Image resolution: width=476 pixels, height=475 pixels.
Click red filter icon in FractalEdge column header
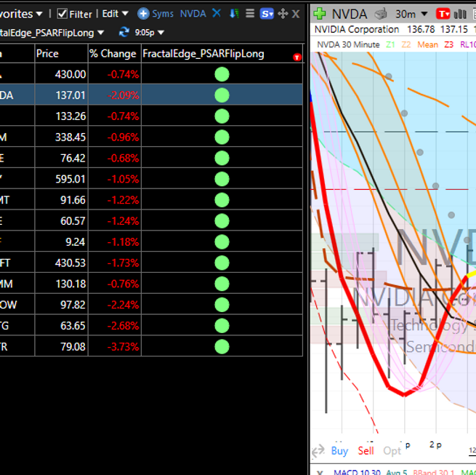[x=297, y=57]
